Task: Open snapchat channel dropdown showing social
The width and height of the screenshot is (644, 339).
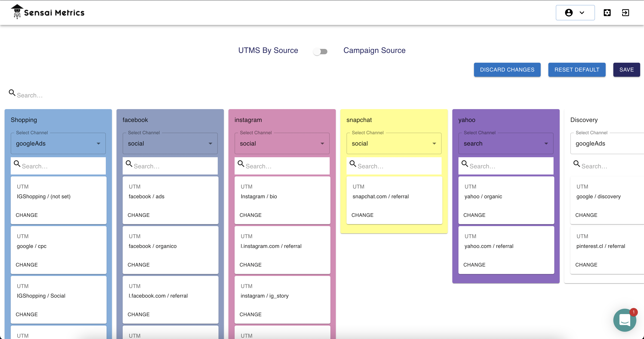Action: 394,143
